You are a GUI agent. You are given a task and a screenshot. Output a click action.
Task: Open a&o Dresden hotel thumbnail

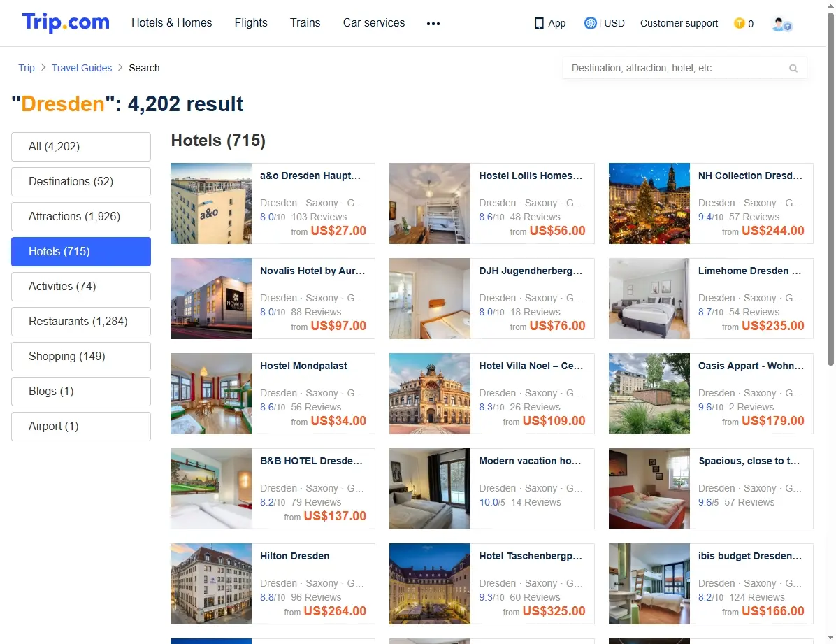211,203
